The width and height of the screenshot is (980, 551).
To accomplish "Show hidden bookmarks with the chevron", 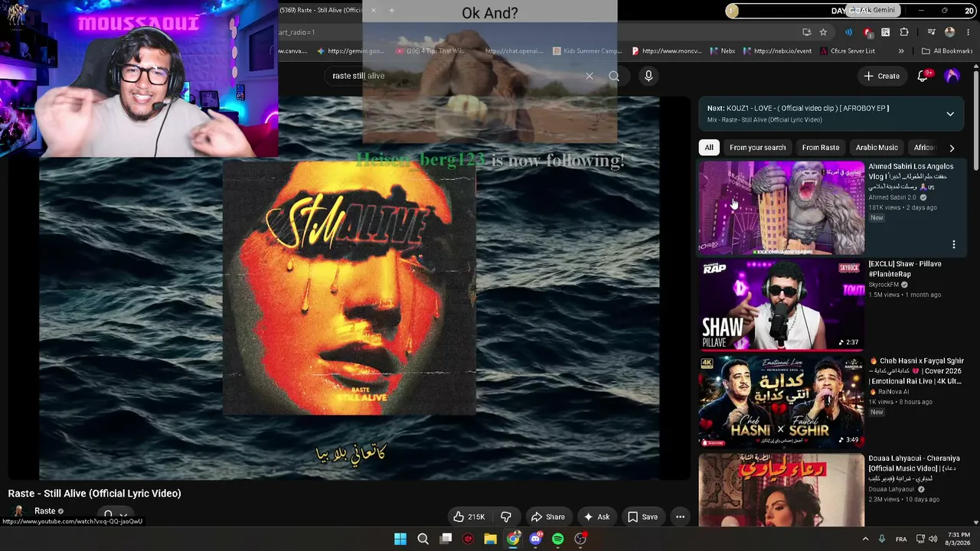I will click(901, 51).
